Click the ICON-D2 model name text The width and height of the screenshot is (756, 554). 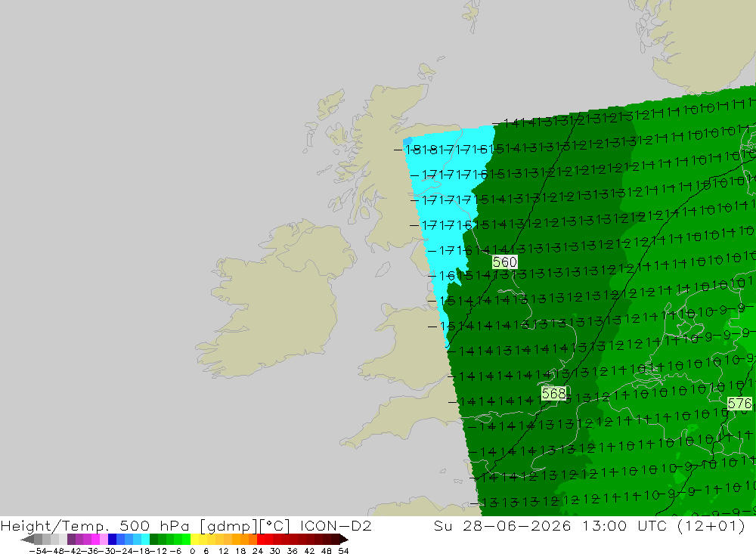tap(336, 525)
